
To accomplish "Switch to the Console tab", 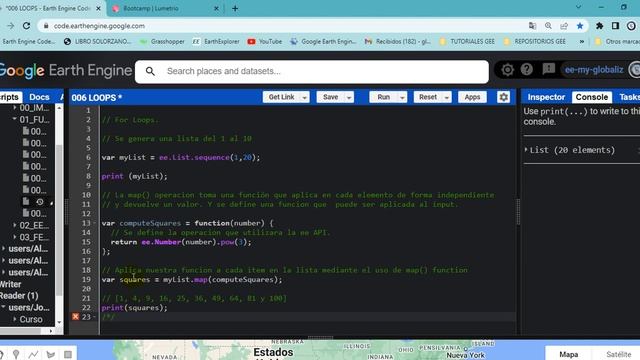I will 591,97.
